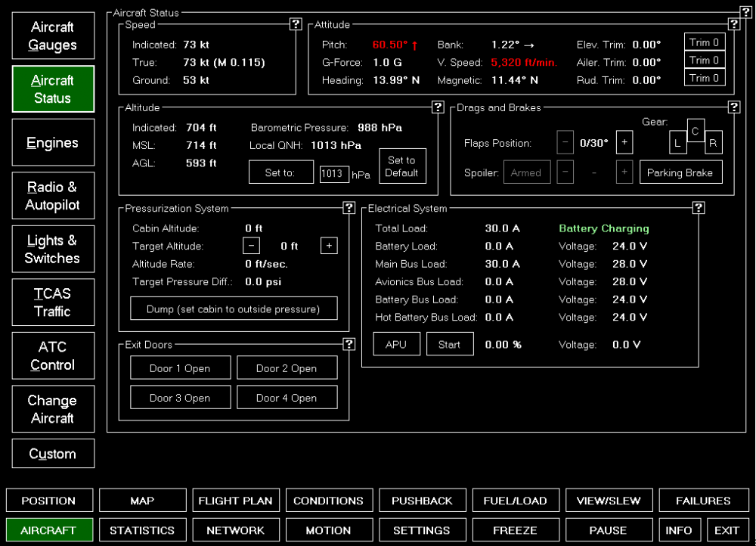Click the QNH hPa input field
Screen dimensions: 756x546
334,174
